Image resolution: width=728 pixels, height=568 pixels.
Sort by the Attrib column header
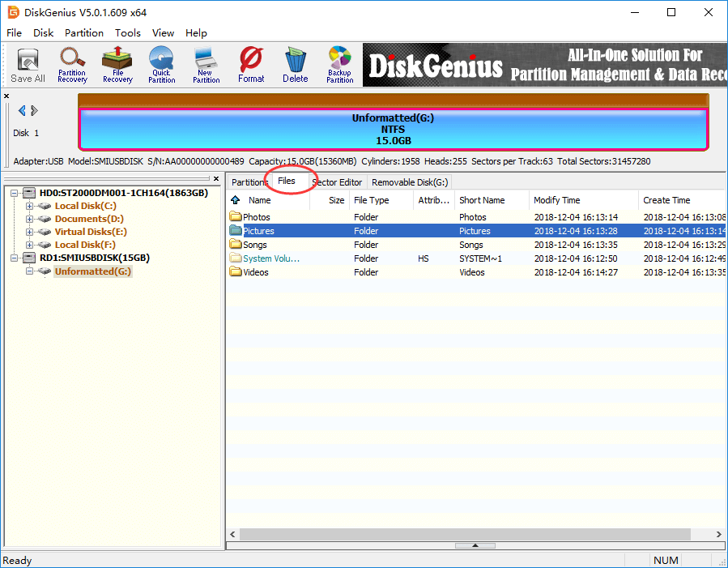(434, 200)
